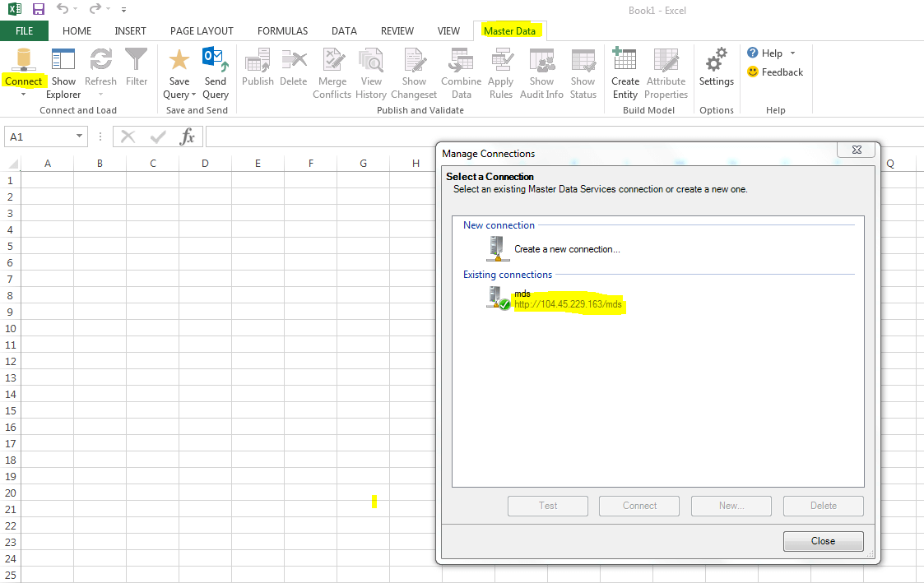
Task: Click the Excel application icon
Action: [x=15, y=9]
